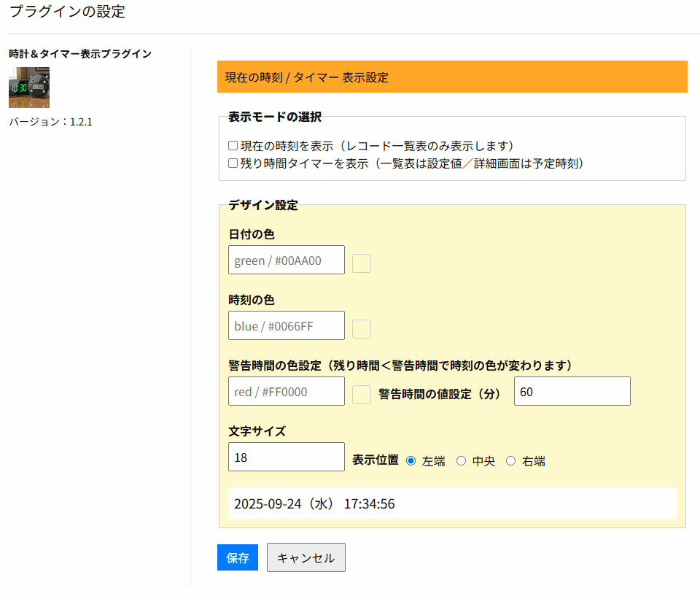Click the 時刻の色 text field
700x599 pixels.
tap(286, 325)
